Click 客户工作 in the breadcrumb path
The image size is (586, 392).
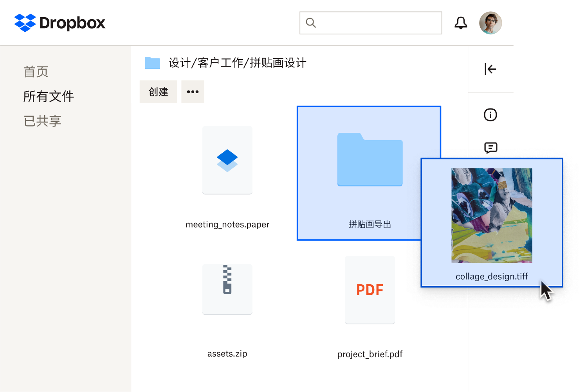[222, 63]
